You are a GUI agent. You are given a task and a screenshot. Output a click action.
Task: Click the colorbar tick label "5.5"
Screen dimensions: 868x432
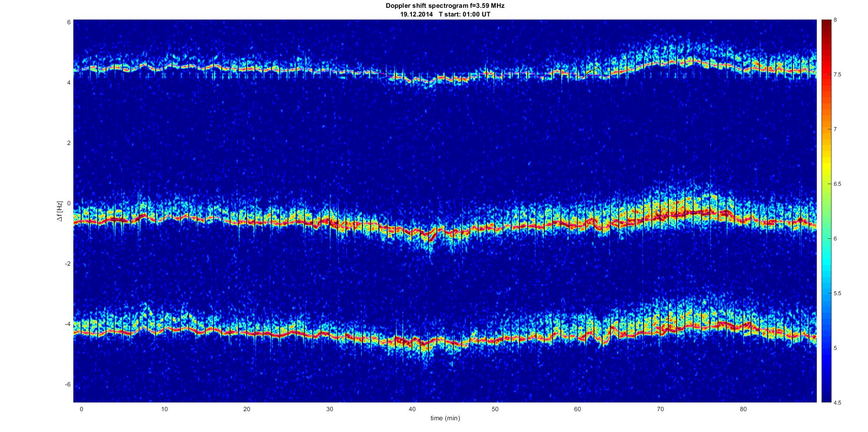(x=837, y=293)
